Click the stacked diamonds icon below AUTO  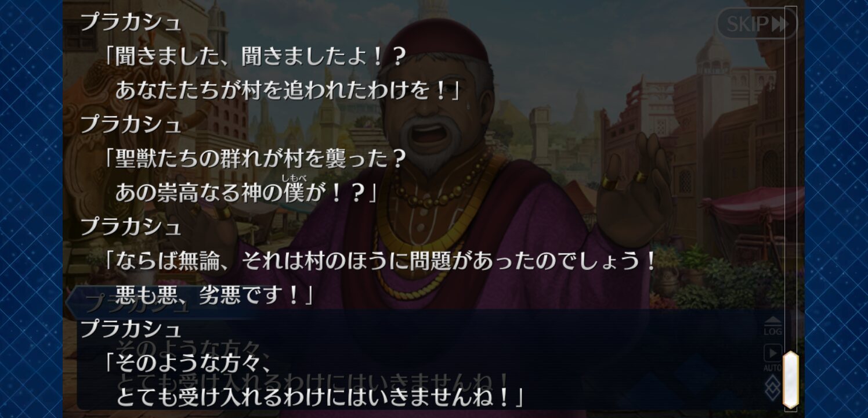[772, 386]
